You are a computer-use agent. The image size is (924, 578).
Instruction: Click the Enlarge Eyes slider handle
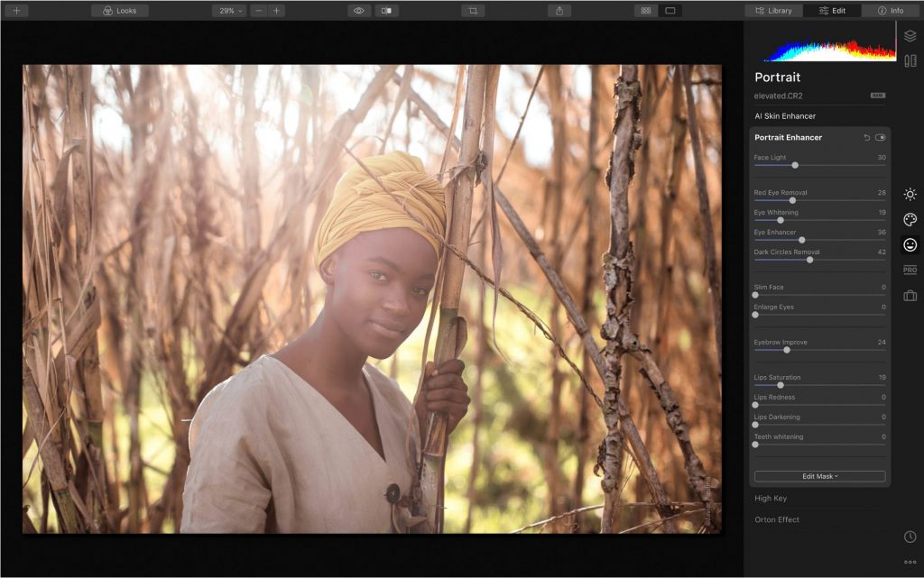(x=755, y=315)
